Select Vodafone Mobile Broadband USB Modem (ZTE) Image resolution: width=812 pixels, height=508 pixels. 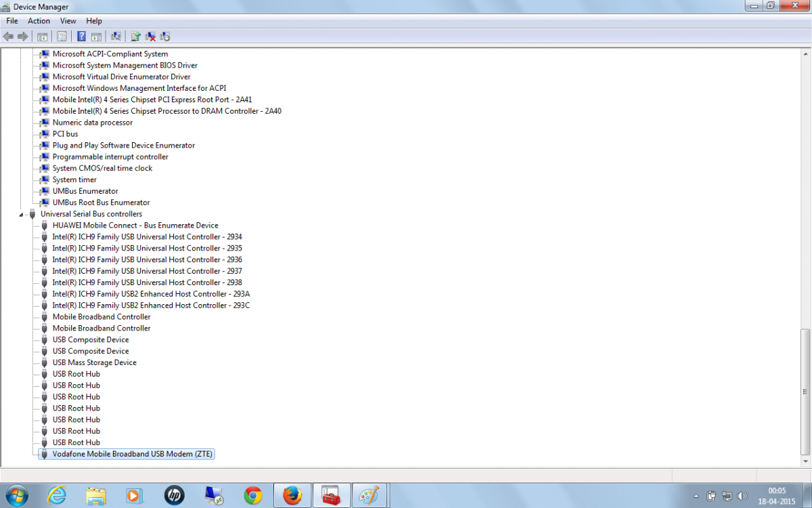tap(133, 454)
